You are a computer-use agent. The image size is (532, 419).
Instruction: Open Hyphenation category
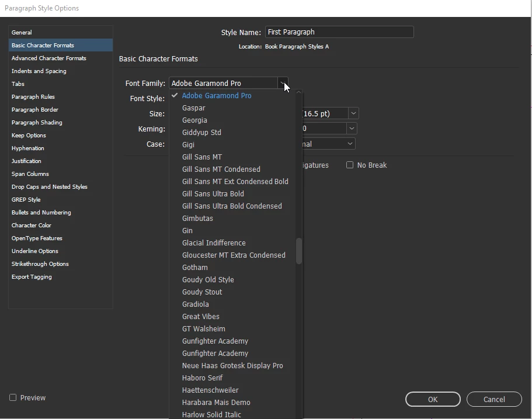tap(60, 148)
